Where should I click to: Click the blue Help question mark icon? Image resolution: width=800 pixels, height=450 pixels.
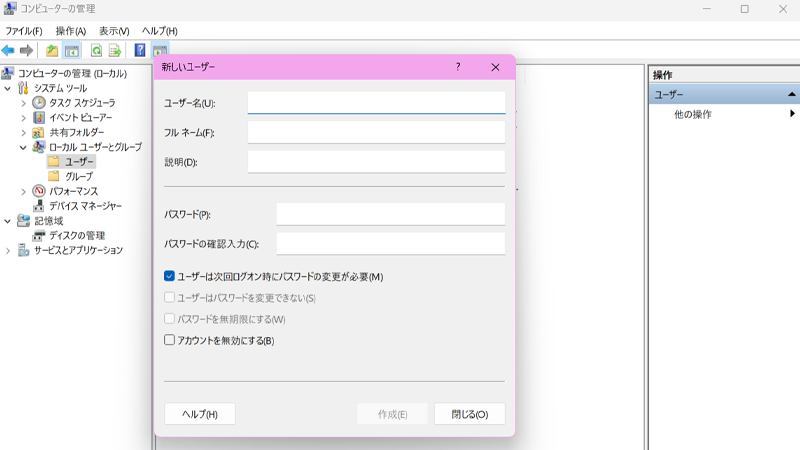click(140, 50)
